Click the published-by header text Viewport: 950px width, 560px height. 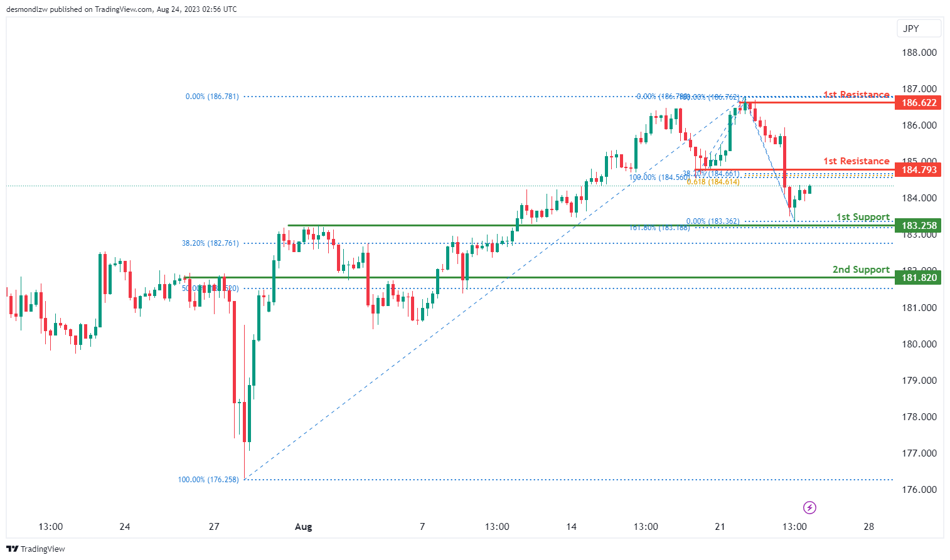pyautogui.click(x=122, y=9)
